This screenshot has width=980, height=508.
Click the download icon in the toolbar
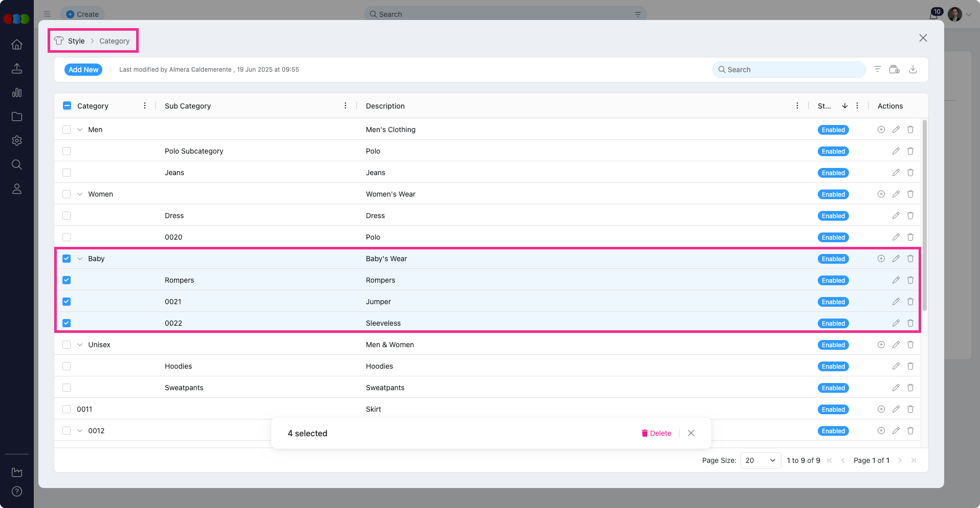pos(912,70)
